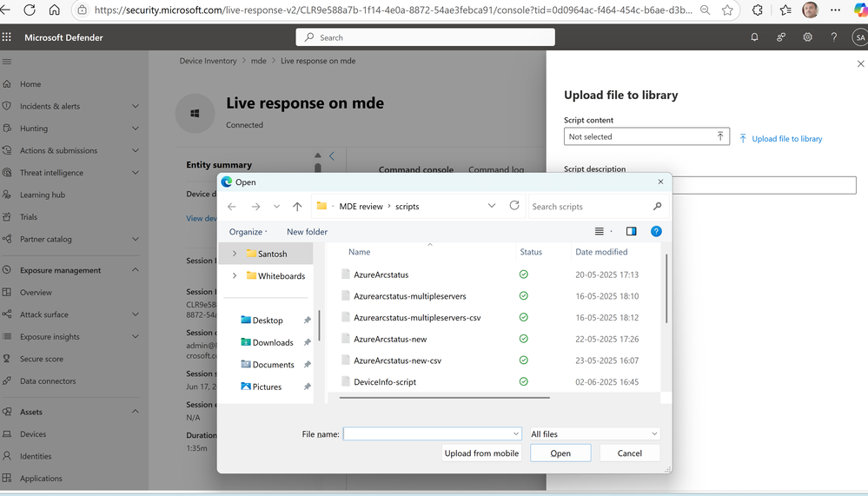
Task: Click New folder in Open dialog
Action: (308, 232)
